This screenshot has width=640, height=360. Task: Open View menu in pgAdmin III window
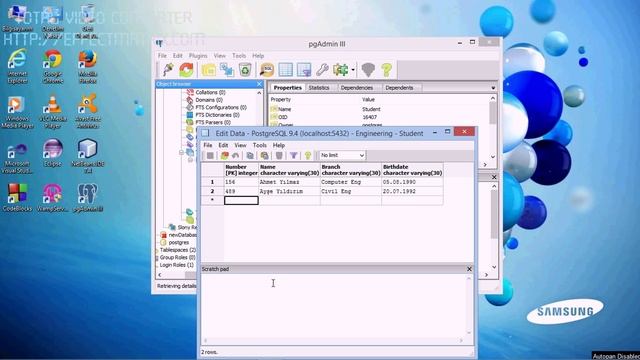point(220,56)
